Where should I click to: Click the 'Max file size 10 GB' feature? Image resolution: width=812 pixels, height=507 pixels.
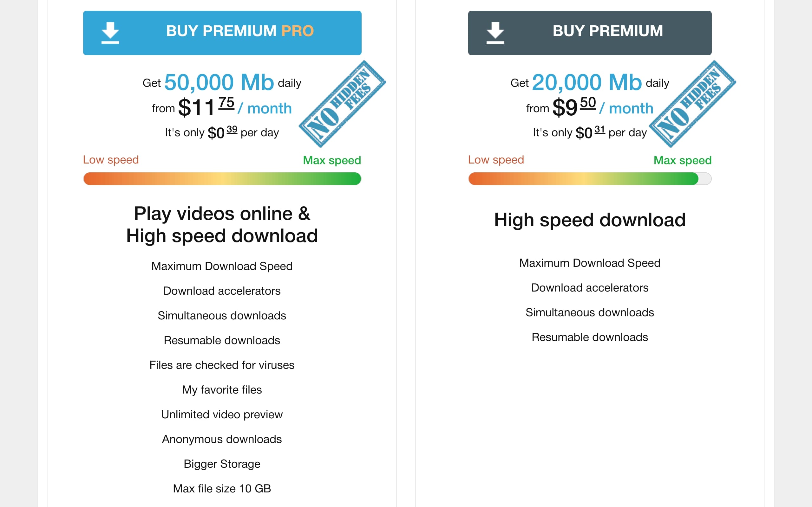coord(222,489)
